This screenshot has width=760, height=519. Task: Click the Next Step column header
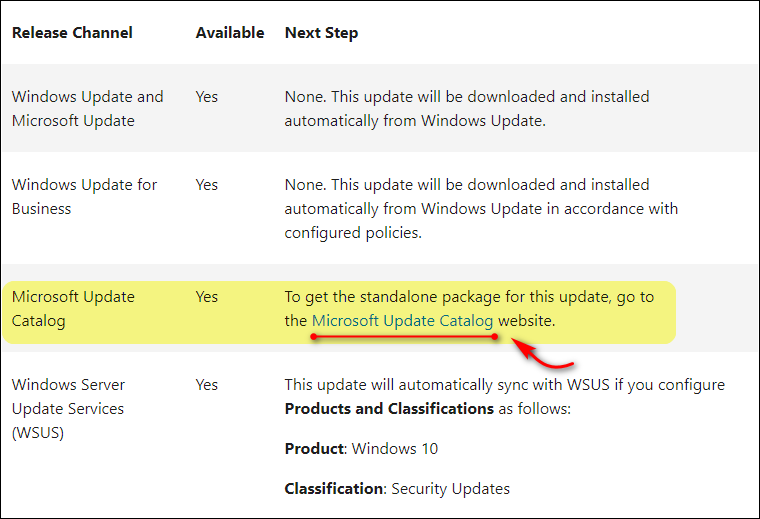pyautogui.click(x=321, y=33)
